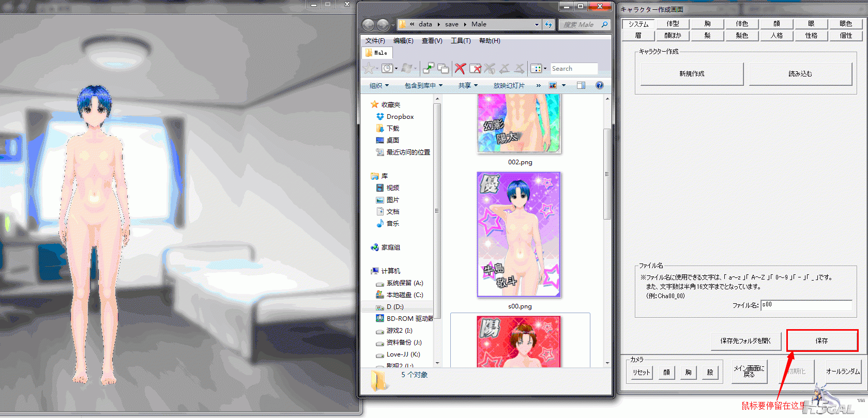This screenshot has width=868, height=418.
Task: Click the overlapping windows toolbar icon
Action: tap(443, 68)
